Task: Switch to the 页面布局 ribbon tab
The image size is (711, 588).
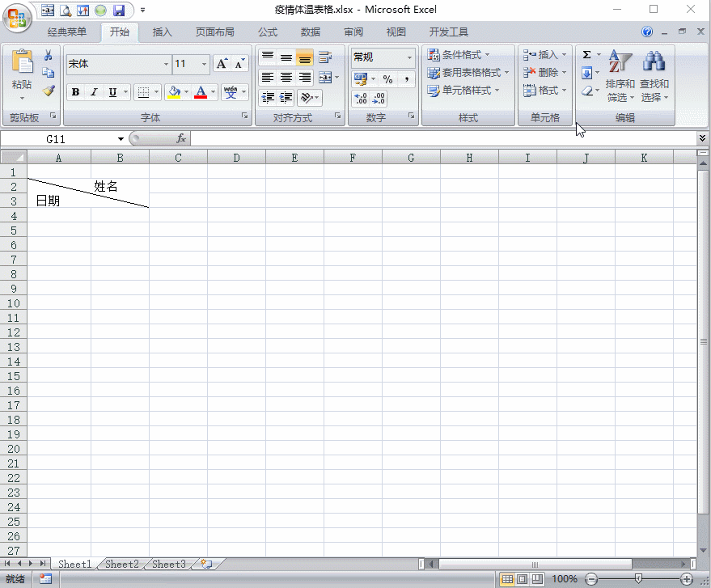Action: (x=215, y=32)
